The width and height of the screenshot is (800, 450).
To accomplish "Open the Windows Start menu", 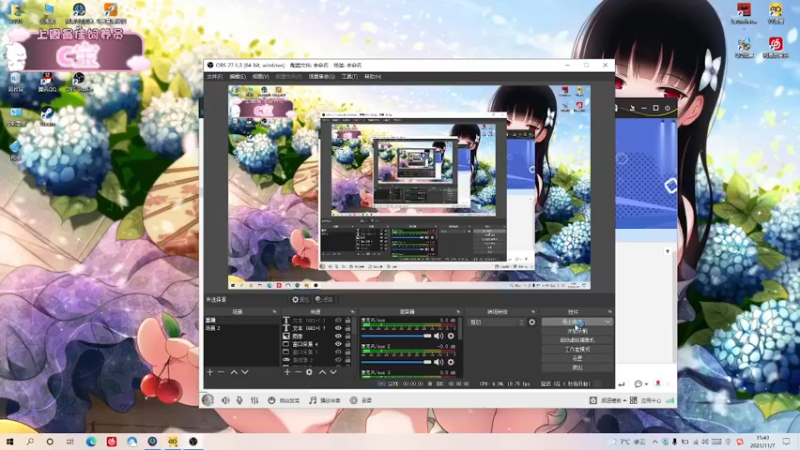I will click(9, 441).
